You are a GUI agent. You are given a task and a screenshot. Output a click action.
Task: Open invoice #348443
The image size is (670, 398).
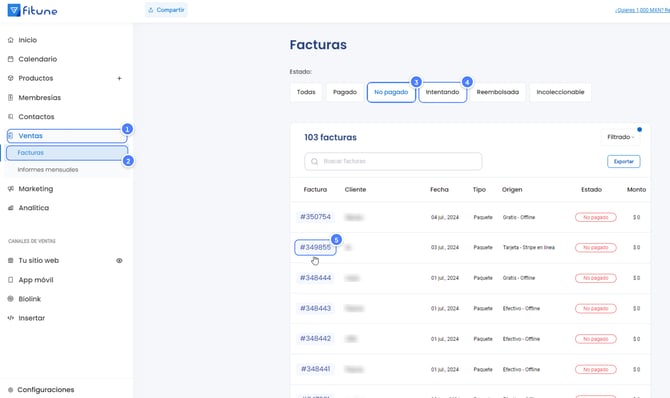click(x=315, y=308)
